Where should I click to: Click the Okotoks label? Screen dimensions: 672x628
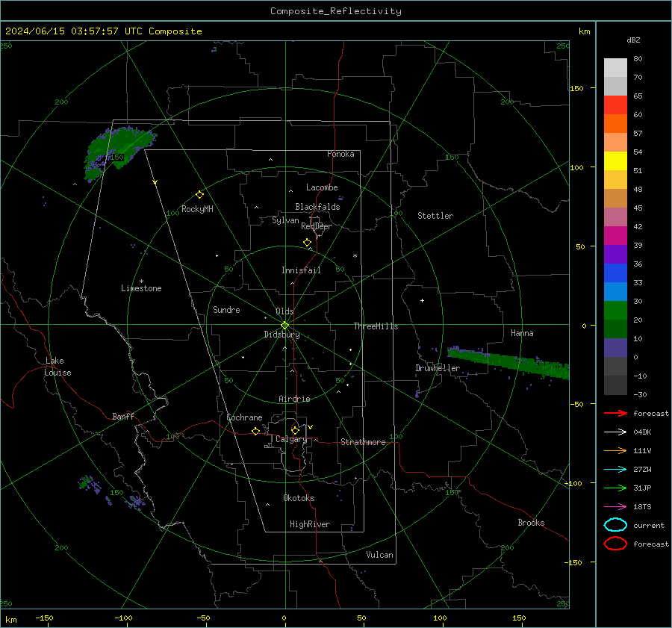(x=299, y=498)
